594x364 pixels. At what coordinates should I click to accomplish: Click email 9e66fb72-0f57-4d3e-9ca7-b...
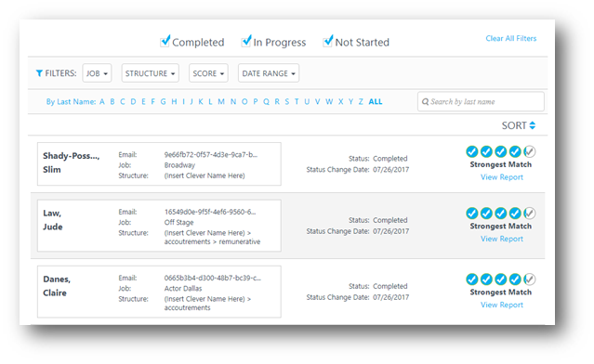pyautogui.click(x=211, y=154)
